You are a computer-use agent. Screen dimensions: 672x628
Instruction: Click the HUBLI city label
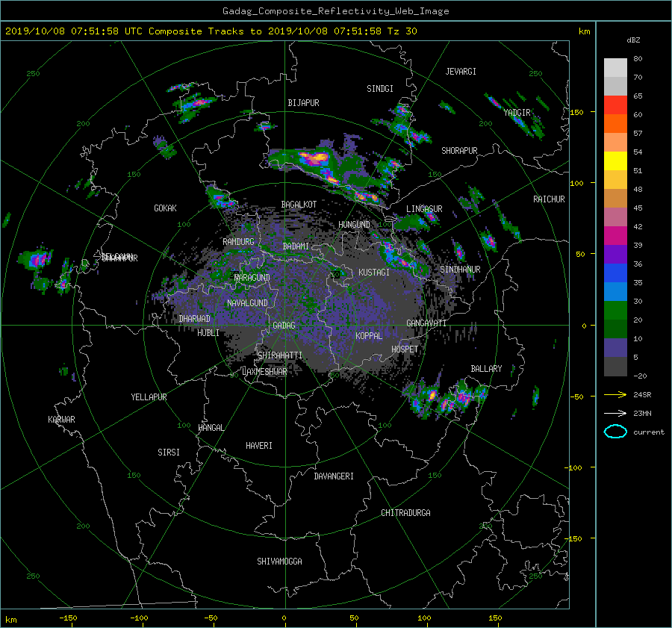pyautogui.click(x=208, y=333)
